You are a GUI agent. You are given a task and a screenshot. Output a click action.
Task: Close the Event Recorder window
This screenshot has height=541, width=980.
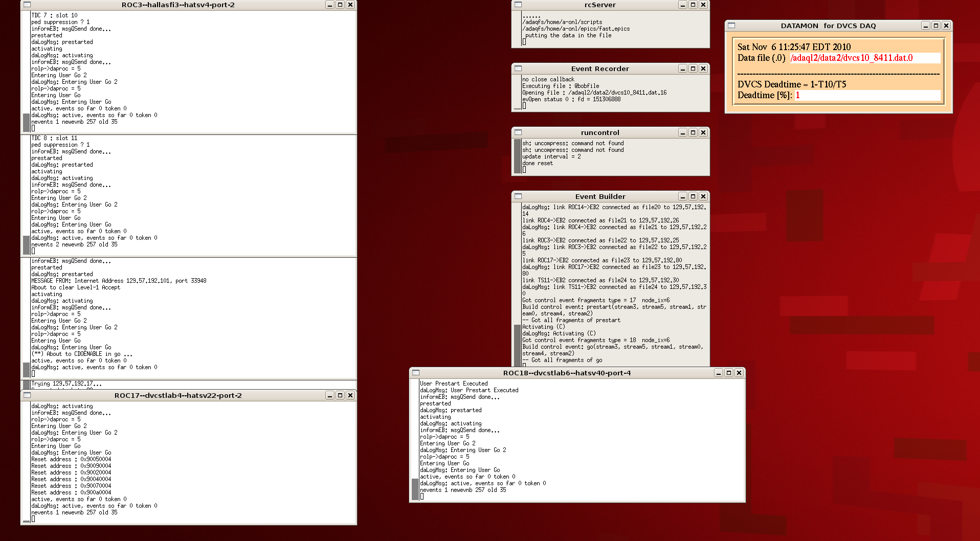coord(703,69)
